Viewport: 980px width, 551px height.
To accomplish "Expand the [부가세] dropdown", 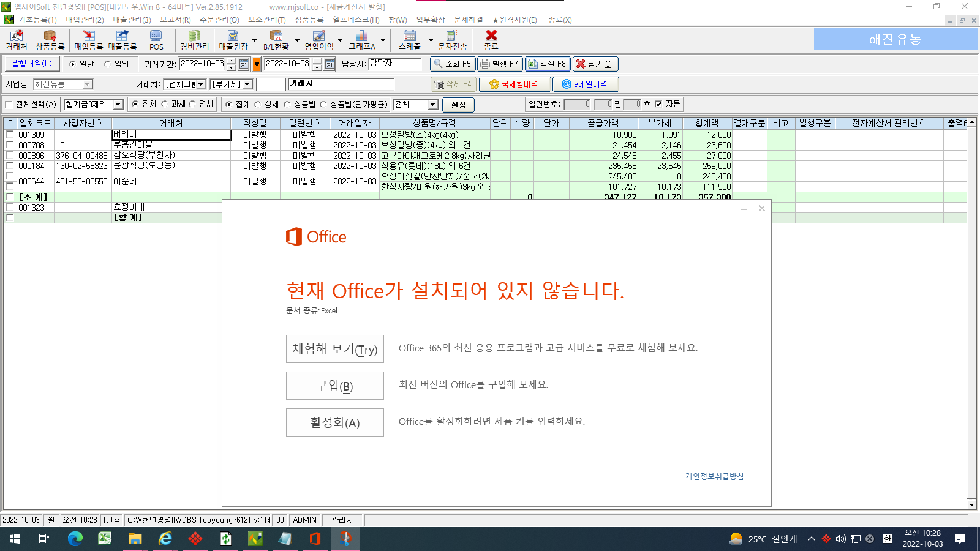I will point(247,84).
